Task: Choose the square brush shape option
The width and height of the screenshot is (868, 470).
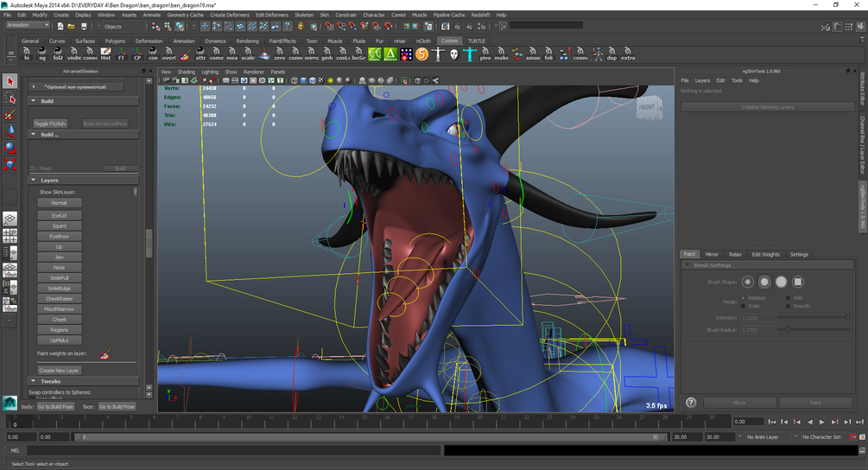Action: (x=798, y=282)
